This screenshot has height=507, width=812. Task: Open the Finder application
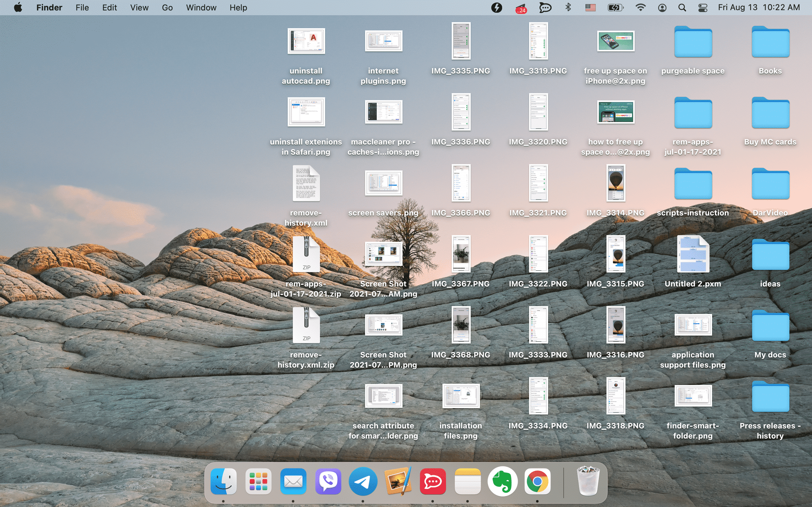coord(223,482)
